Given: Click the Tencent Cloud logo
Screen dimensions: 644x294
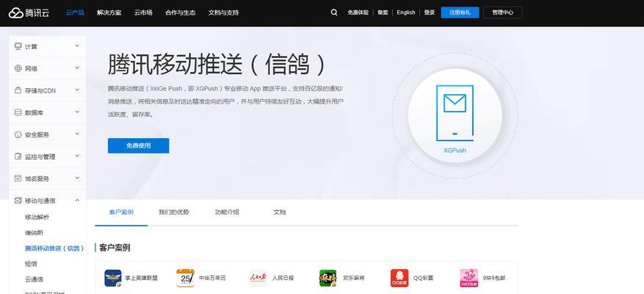Looking at the screenshot, I should point(29,12).
